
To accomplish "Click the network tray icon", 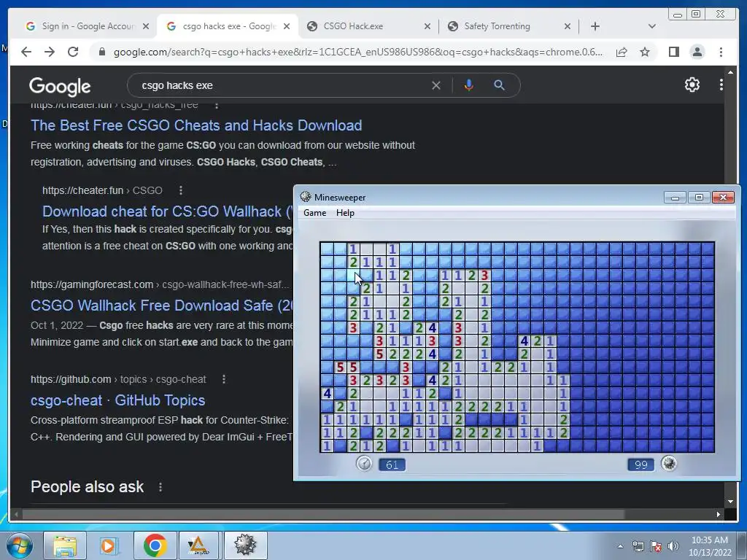I will click(638, 546).
